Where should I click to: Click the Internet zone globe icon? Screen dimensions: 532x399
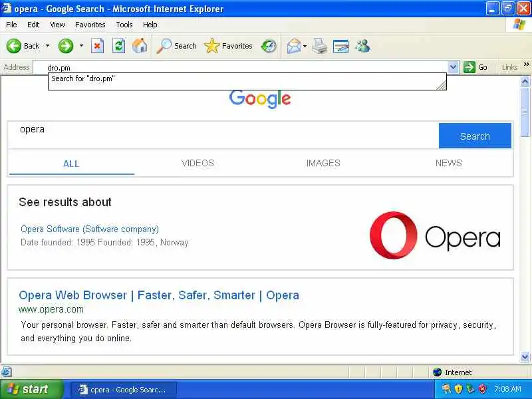click(438, 372)
